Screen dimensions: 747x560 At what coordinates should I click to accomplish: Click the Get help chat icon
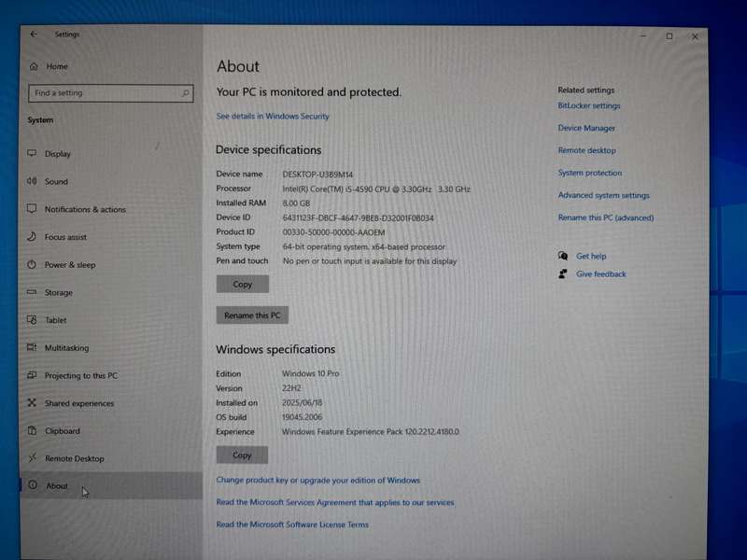coord(563,256)
